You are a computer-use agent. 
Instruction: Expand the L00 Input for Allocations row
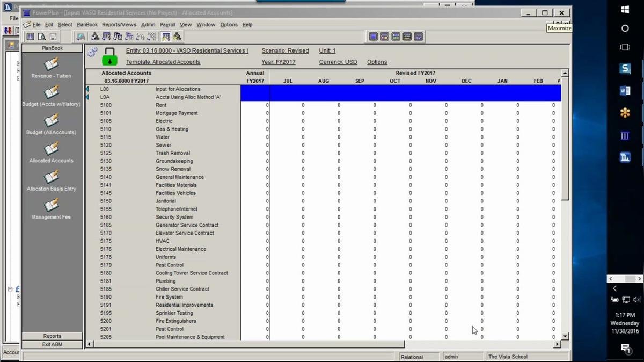click(87, 89)
